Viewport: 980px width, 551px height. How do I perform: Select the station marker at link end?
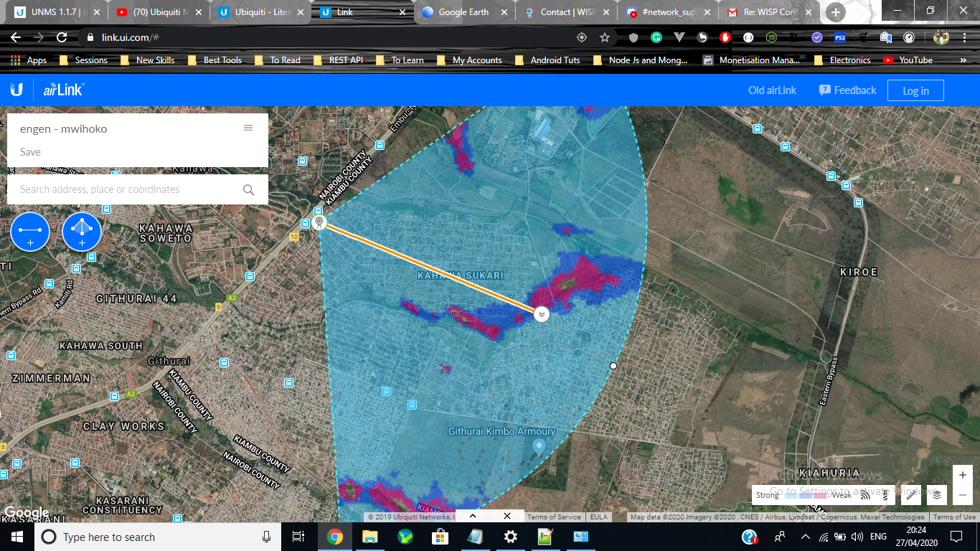pos(542,314)
